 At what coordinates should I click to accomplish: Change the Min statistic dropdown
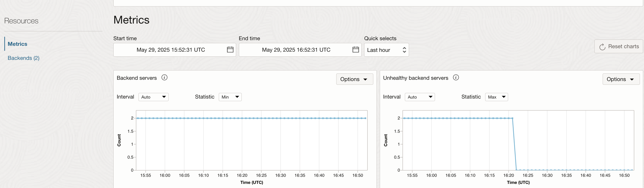click(230, 97)
